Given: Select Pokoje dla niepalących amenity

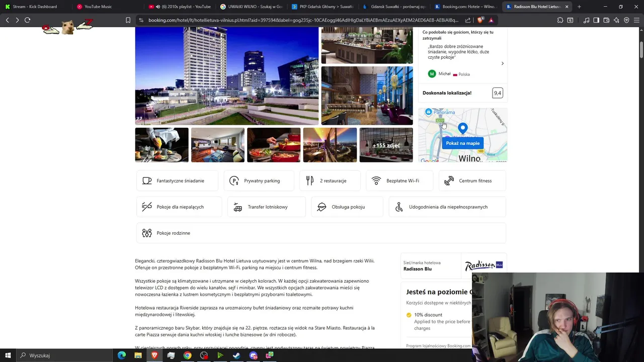Looking at the screenshot, I should [179, 207].
